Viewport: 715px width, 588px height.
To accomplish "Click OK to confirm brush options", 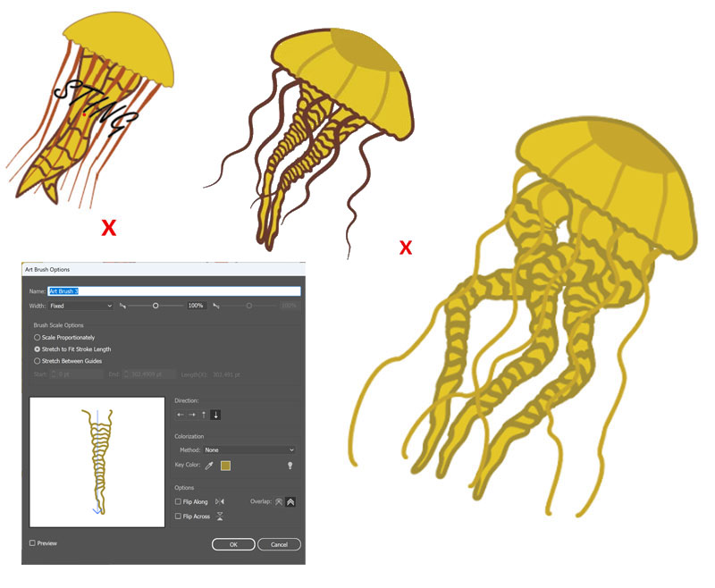I will [x=233, y=544].
